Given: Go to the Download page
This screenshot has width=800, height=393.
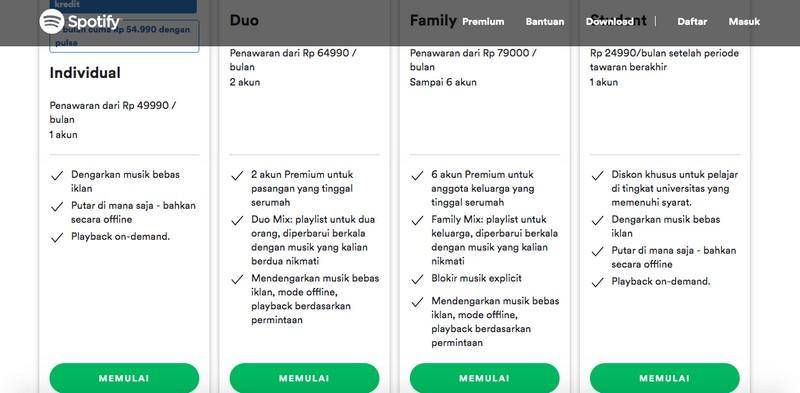Looking at the screenshot, I should coord(610,22).
